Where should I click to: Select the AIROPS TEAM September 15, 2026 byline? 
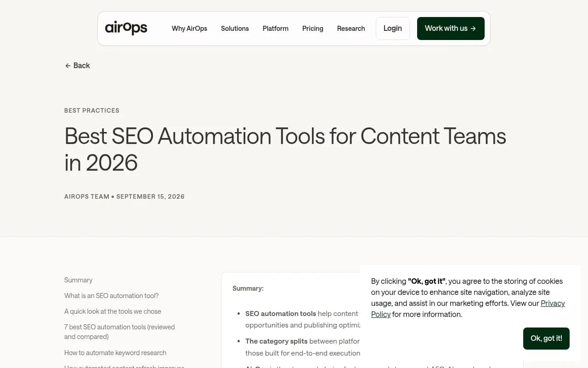tap(124, 196)
